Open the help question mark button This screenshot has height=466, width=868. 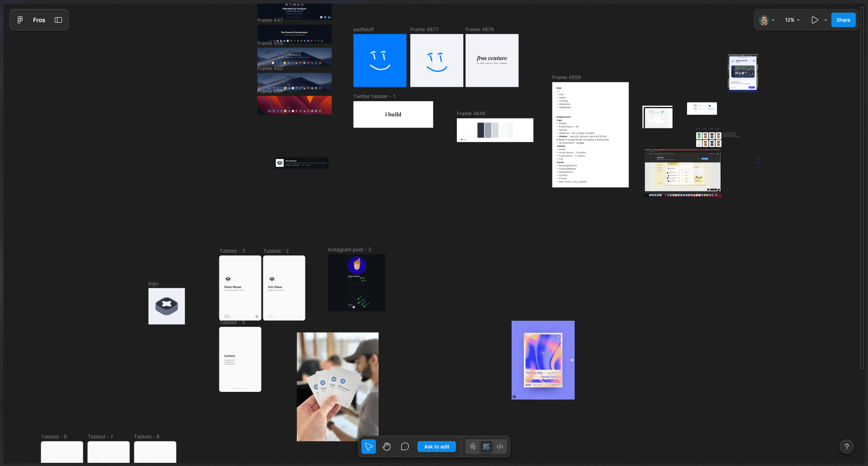pos(846,447)
